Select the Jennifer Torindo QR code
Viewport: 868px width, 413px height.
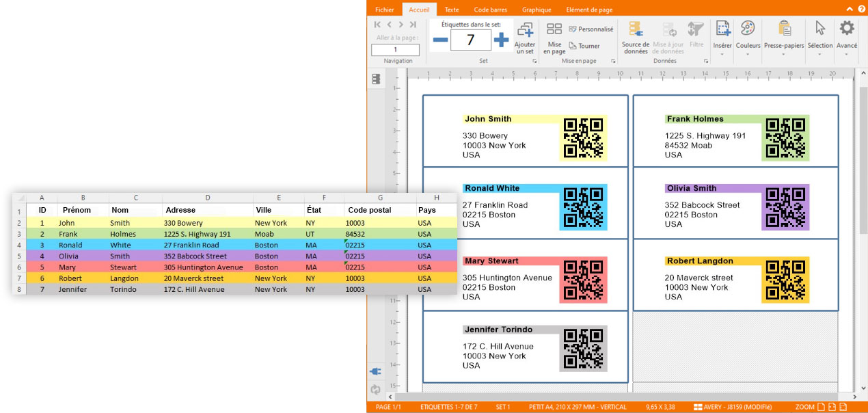[x=583, y=349]
